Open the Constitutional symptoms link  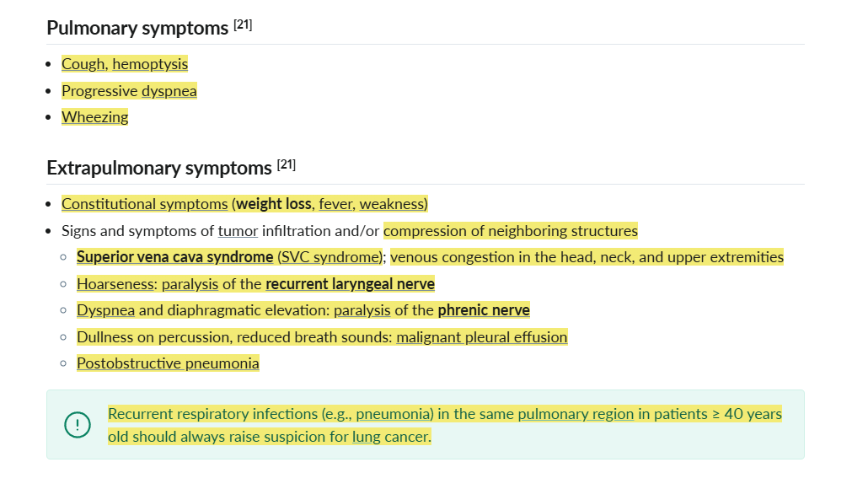point(144,204)
